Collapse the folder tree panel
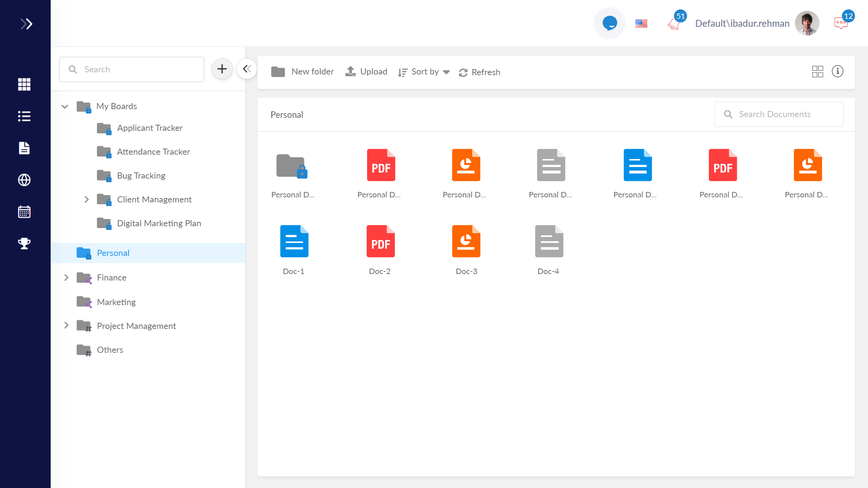 point(247,69)
